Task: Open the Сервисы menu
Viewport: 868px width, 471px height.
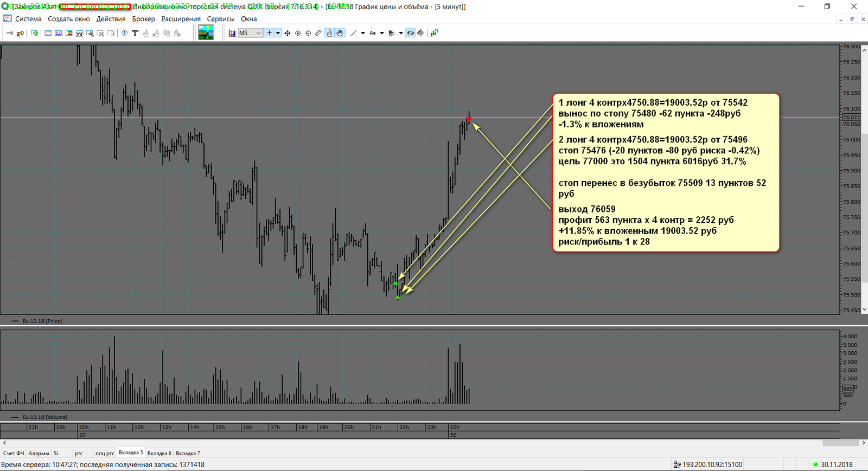Action: point(221,19)
